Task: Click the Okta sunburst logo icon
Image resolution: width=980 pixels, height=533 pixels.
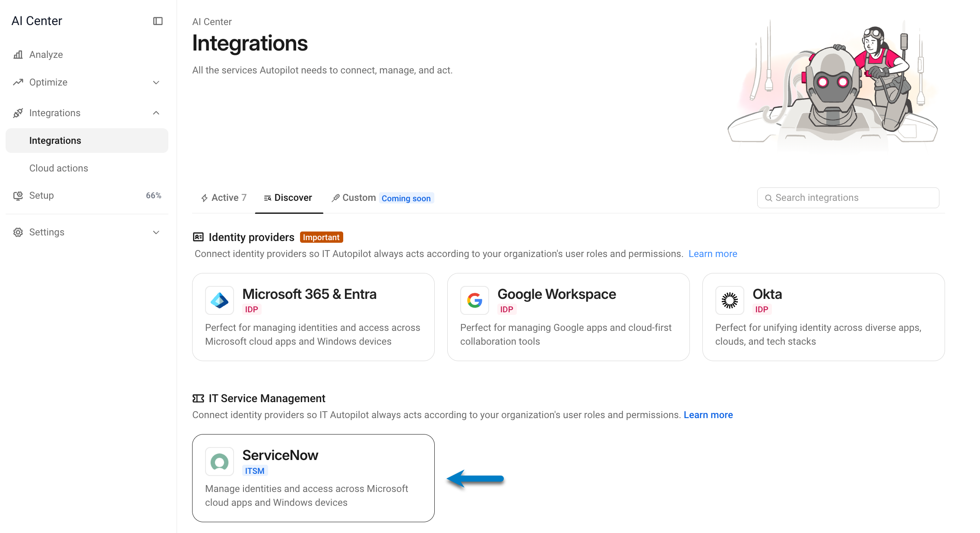Action: point(730,301)
